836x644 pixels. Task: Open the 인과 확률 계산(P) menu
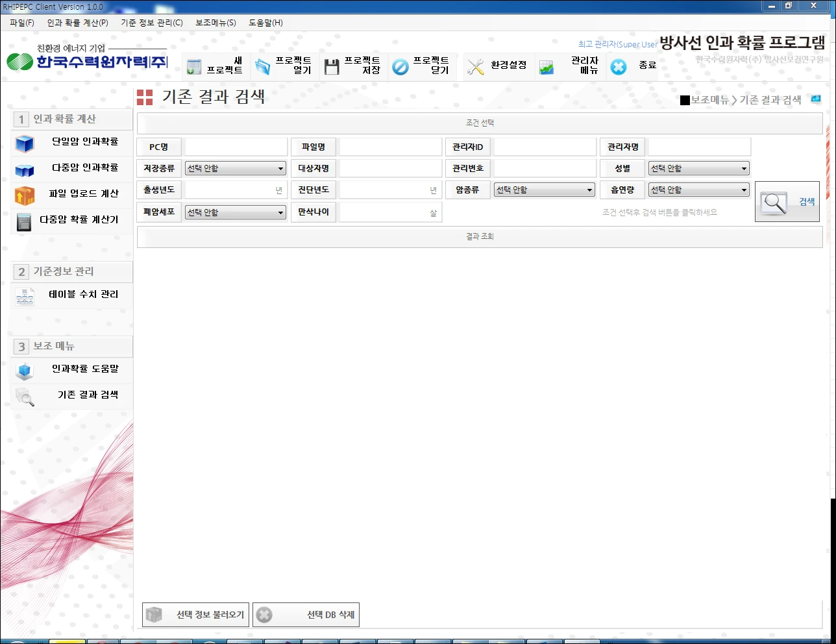pos(77,23)
